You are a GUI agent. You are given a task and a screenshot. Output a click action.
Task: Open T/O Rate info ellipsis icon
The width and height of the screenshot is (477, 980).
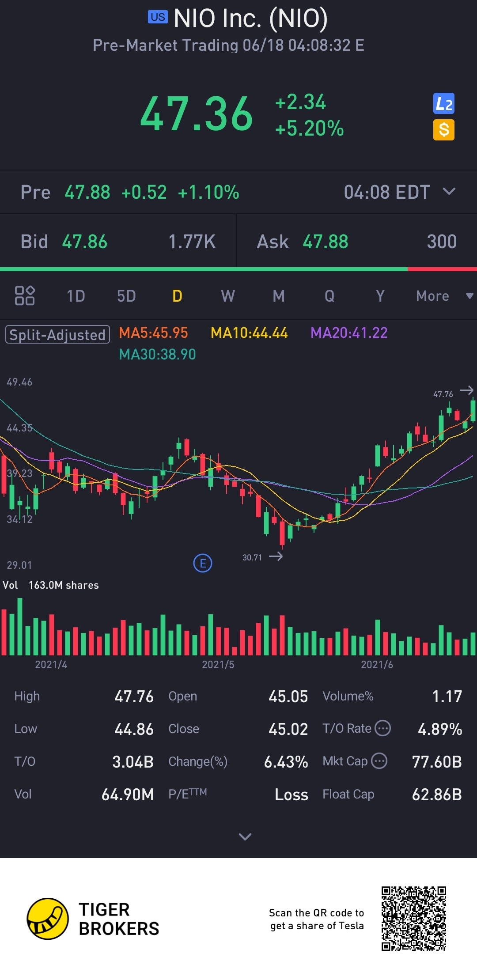[x=383, y=728]
